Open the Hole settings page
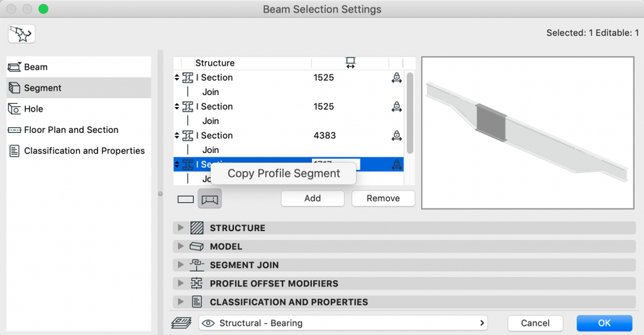 pos(34,109)
